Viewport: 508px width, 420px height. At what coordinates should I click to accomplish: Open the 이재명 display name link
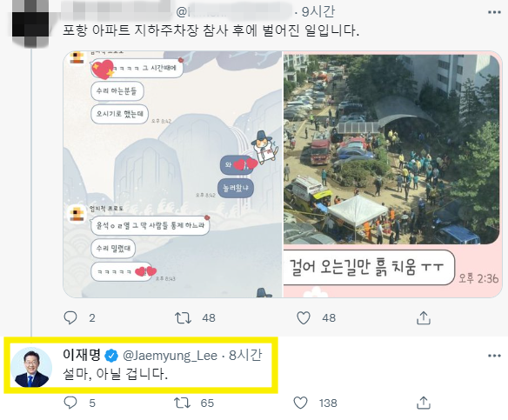tap(82, 355)
